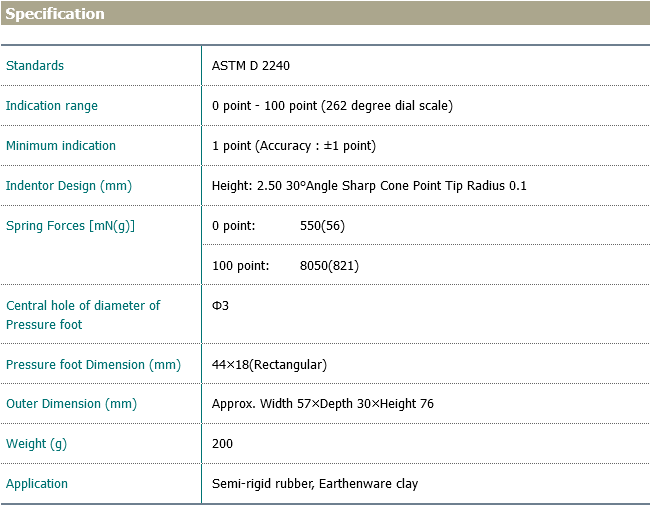Click the Approx. Width 57×Depth 30 value
Viewport: 650px width, 505px height.
[322, 404]
